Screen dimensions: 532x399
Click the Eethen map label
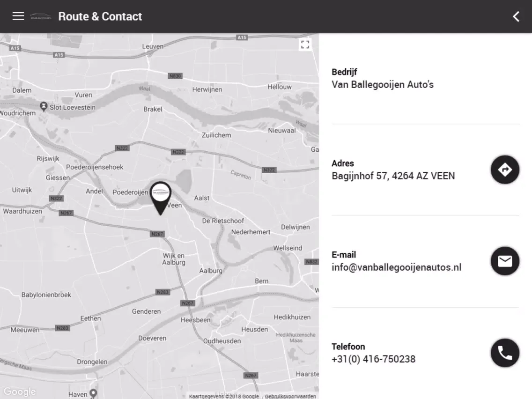[90, 318]
